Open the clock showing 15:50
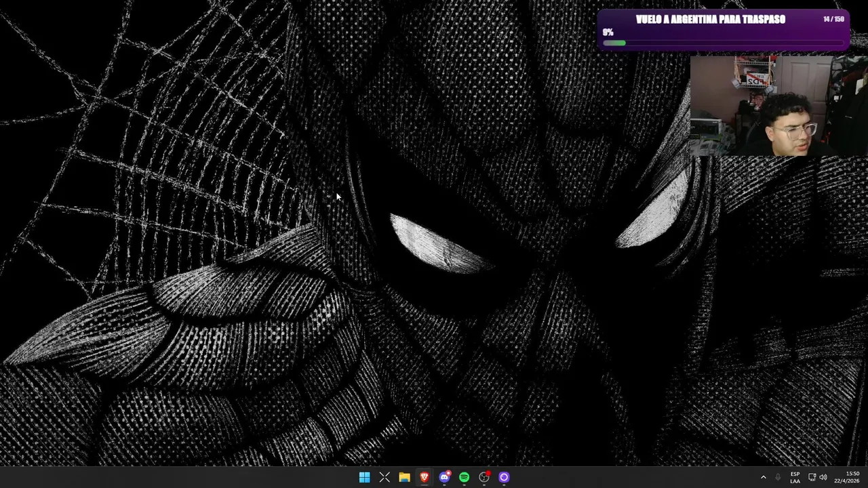 847,477
